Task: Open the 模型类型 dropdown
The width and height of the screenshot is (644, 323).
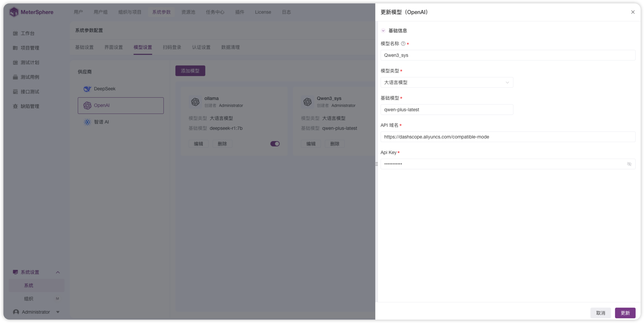Action: point(447,82)
